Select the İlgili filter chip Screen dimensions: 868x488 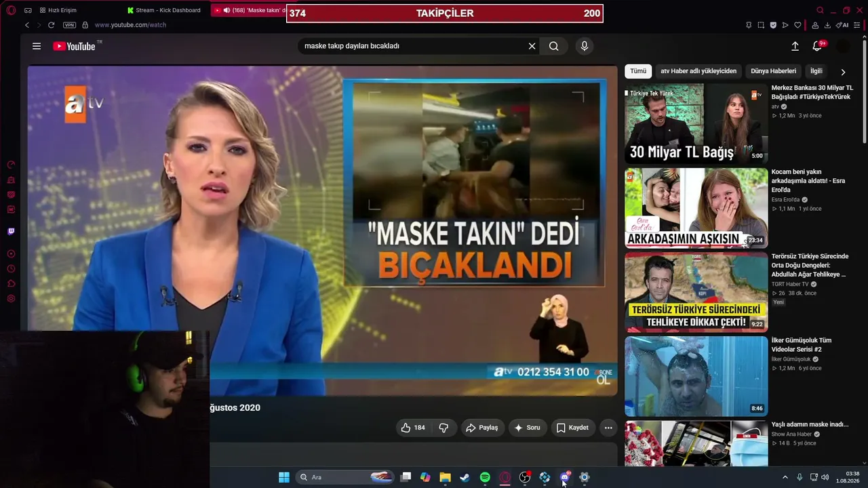click(x=816, y=71)
